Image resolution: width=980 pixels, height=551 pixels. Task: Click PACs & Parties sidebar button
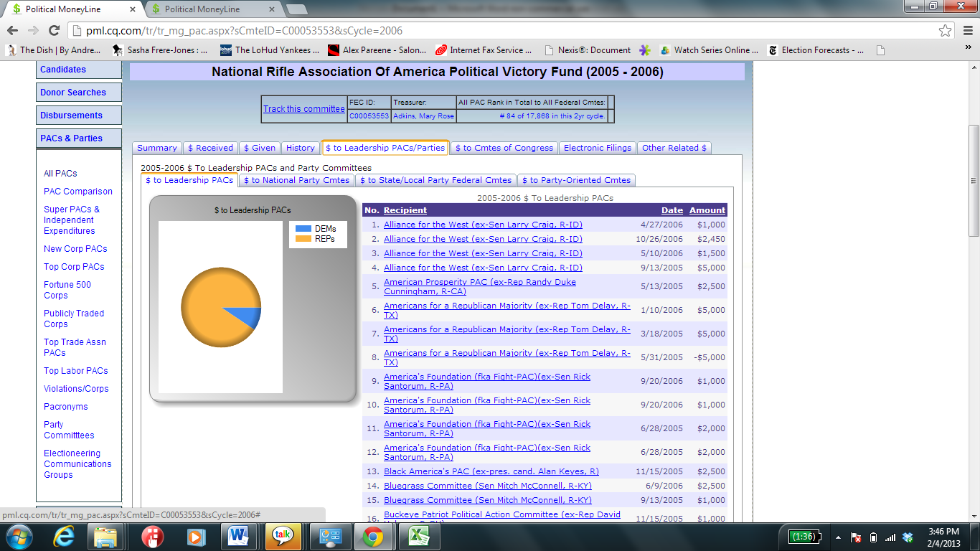coord(79,138)
